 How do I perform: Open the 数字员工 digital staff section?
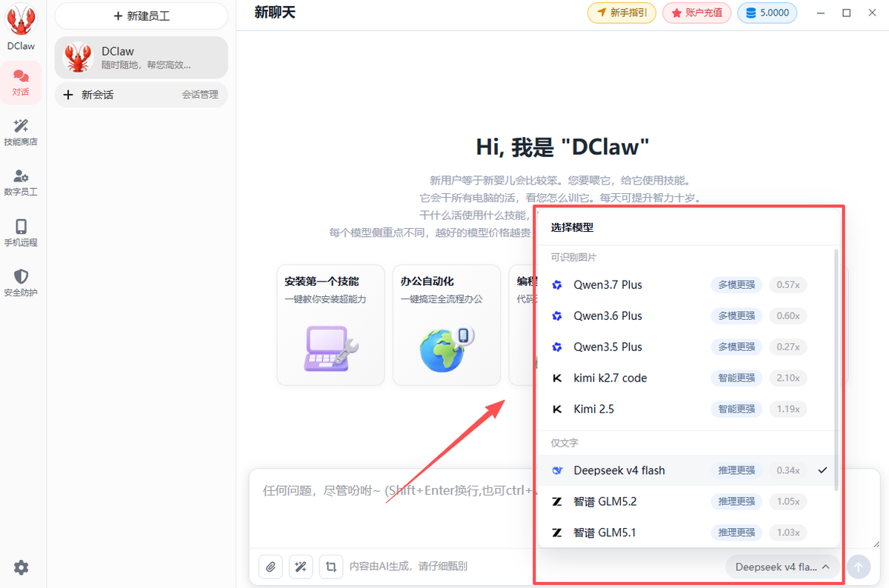[21, 182]
